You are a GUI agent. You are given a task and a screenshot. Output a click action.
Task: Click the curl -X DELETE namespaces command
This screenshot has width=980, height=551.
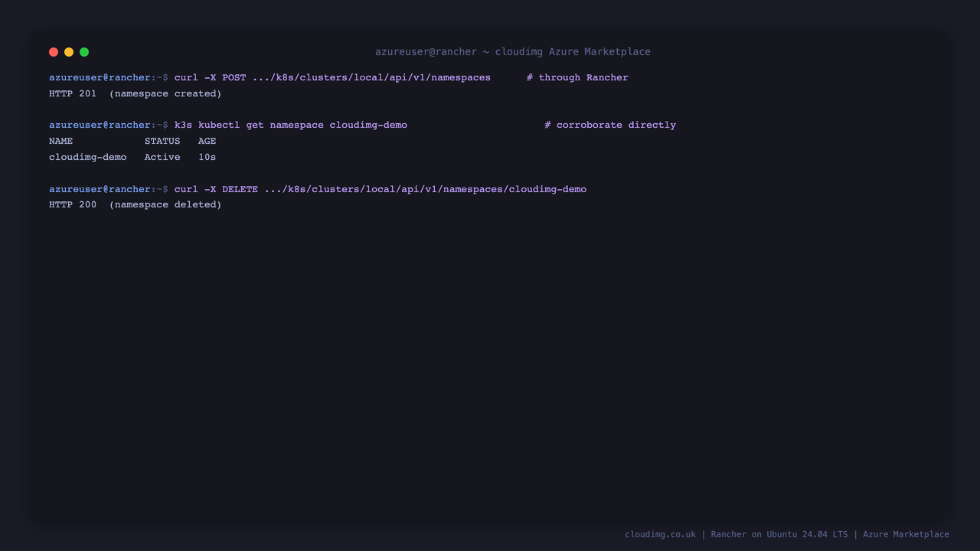click(x=381, y=189)
